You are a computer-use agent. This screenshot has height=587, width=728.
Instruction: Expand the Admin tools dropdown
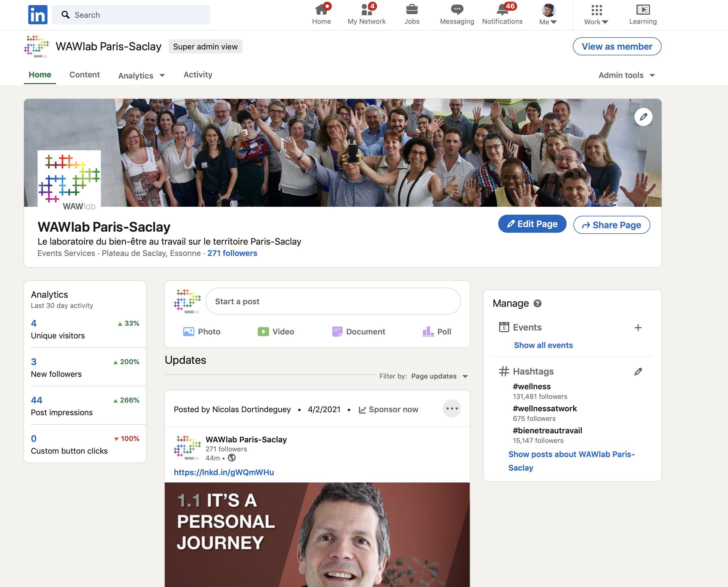click(627, 75)
